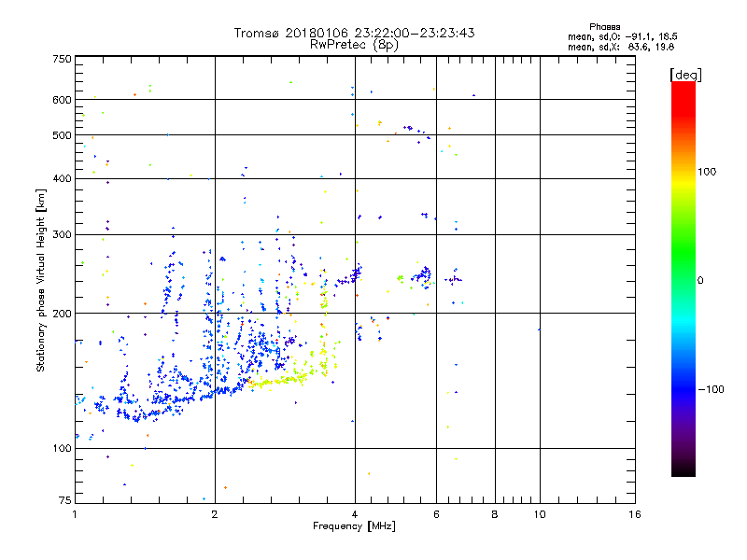
Task: Click the x-axis tick label '10'
Action: (540, 514)
